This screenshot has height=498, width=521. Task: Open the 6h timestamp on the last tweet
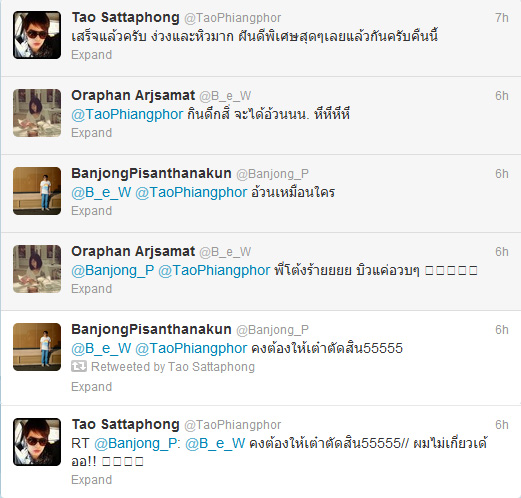pyautogui.click(x=502, y=425)
